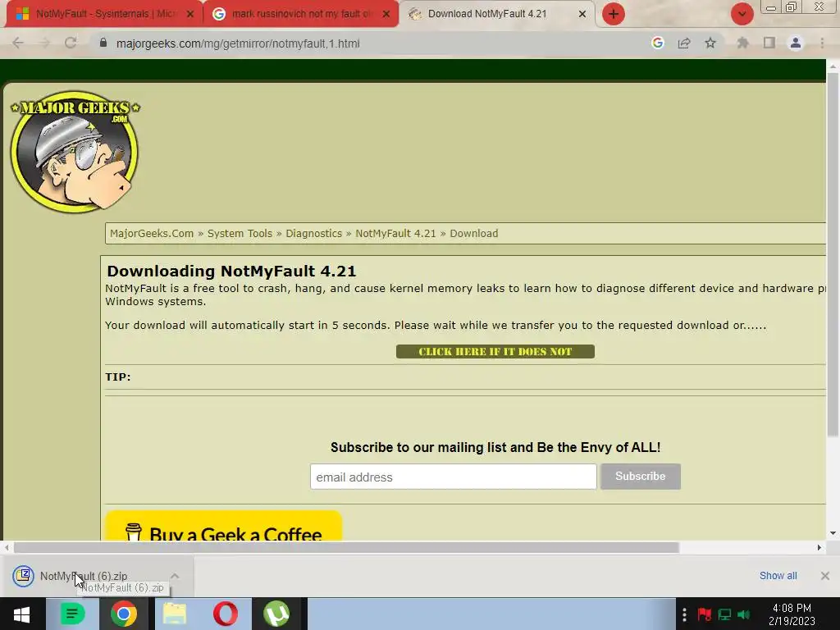Viewport: 840px width, 630px height.
Task: Close the Google search tab
Action: point(386,14)
